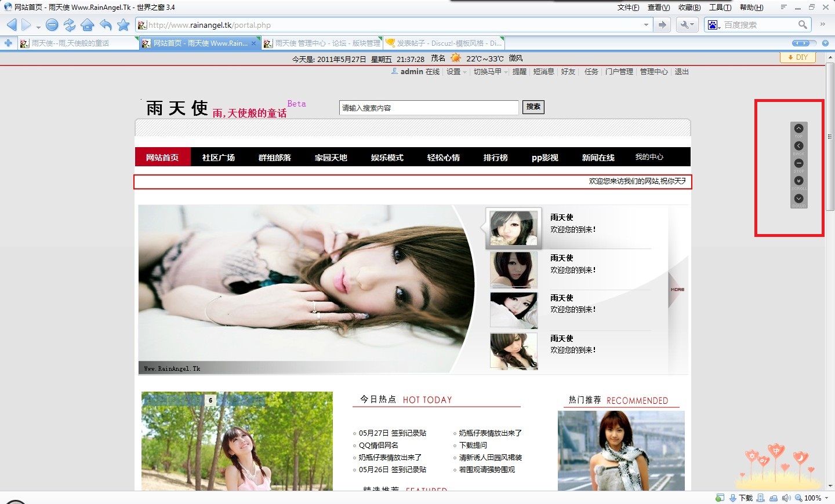Image resolution: width=835 pixels, height=504 pixels.
Task: Open the wrench tools dropdown
Action: (x=687, y=24)
